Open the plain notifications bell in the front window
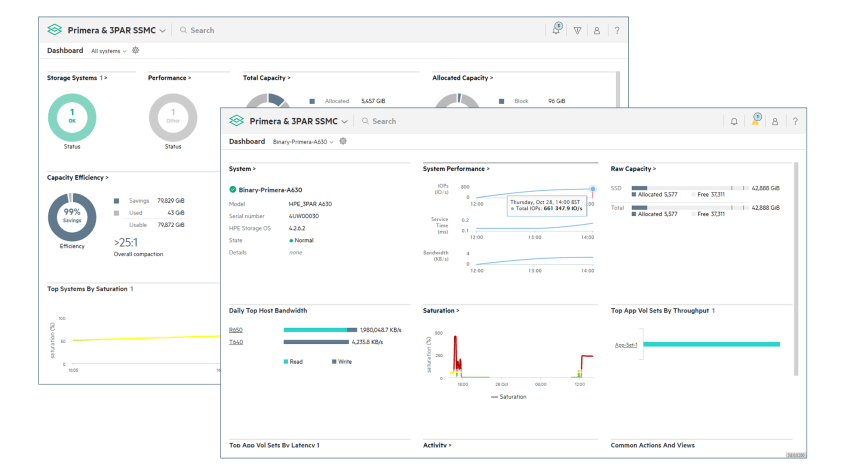The height and width of the screenshot is (475, 845). point(734,121)
